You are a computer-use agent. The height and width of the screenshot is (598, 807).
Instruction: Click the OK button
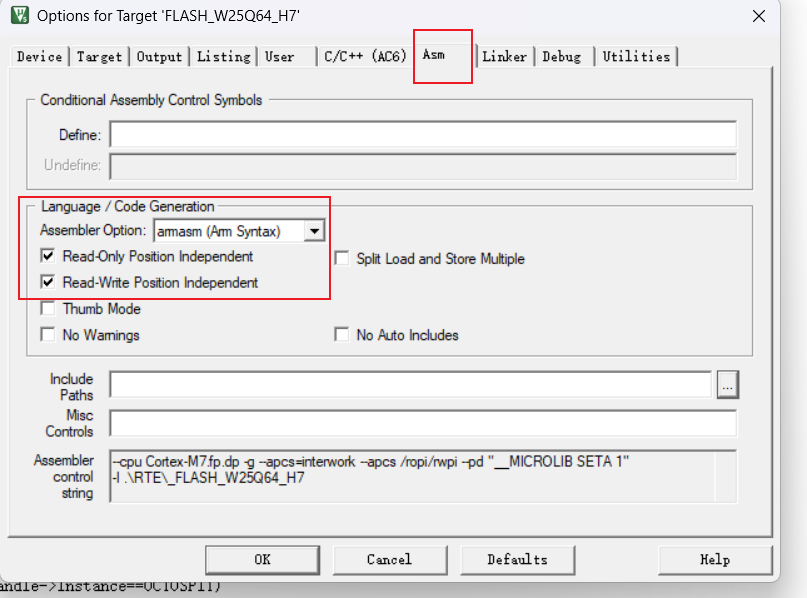(262, 559)
